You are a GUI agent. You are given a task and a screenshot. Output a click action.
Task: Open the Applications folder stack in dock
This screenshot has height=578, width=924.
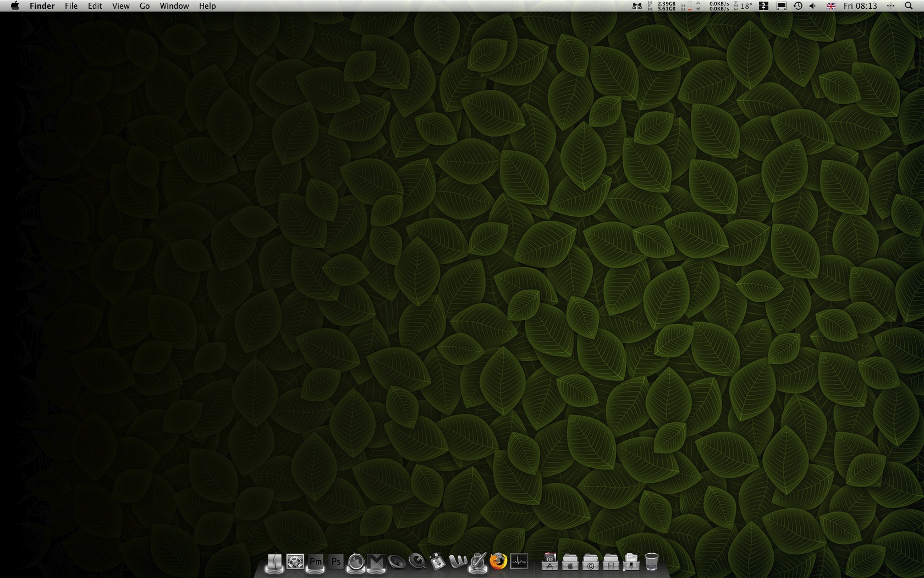[550, 561]
